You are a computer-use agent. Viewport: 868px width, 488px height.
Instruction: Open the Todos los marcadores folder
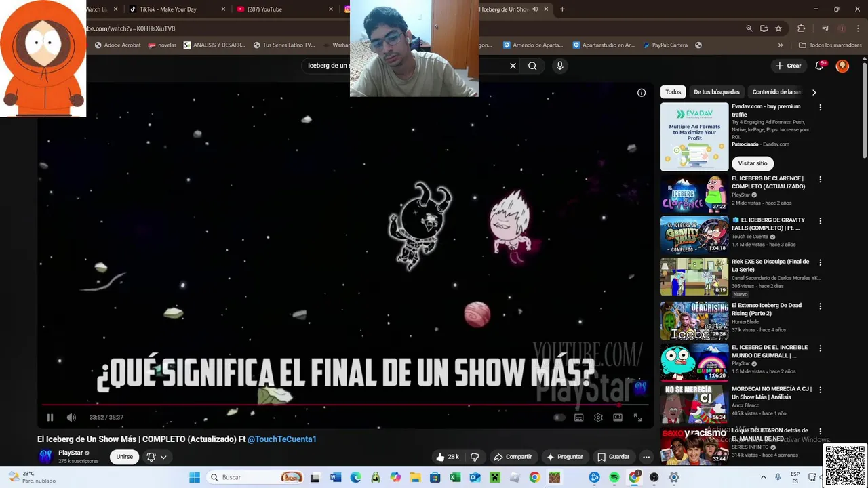[830, 45]
